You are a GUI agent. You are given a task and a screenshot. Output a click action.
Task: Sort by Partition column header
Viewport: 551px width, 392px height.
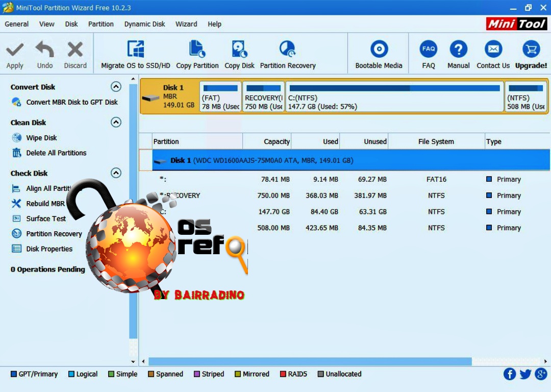pos(197,141)
